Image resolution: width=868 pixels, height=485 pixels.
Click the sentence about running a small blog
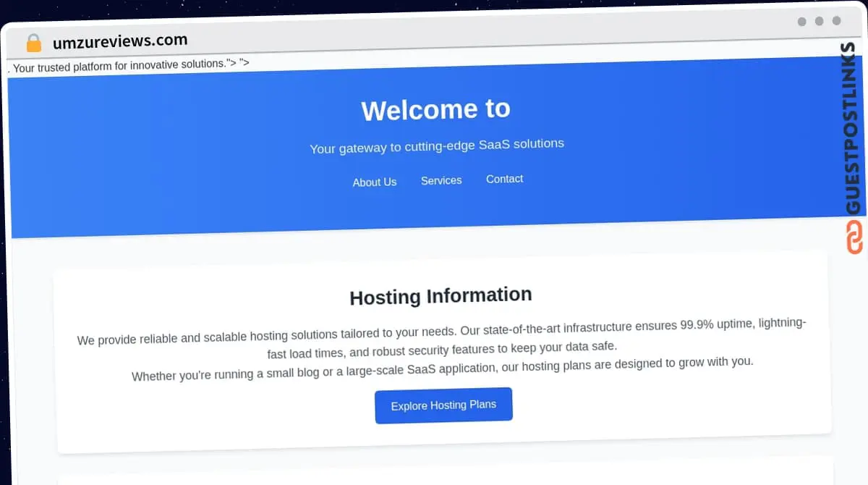(x=443, y=369)
